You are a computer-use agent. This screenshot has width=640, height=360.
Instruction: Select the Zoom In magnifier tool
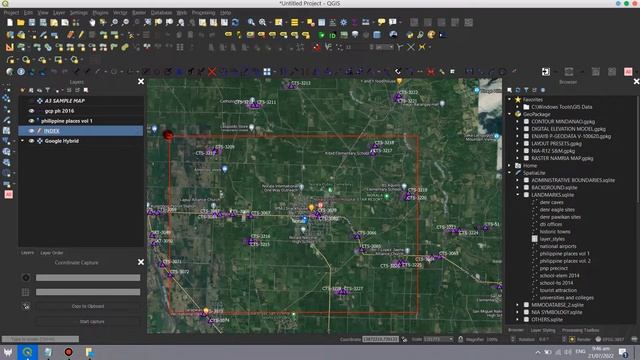coord(115,22)
